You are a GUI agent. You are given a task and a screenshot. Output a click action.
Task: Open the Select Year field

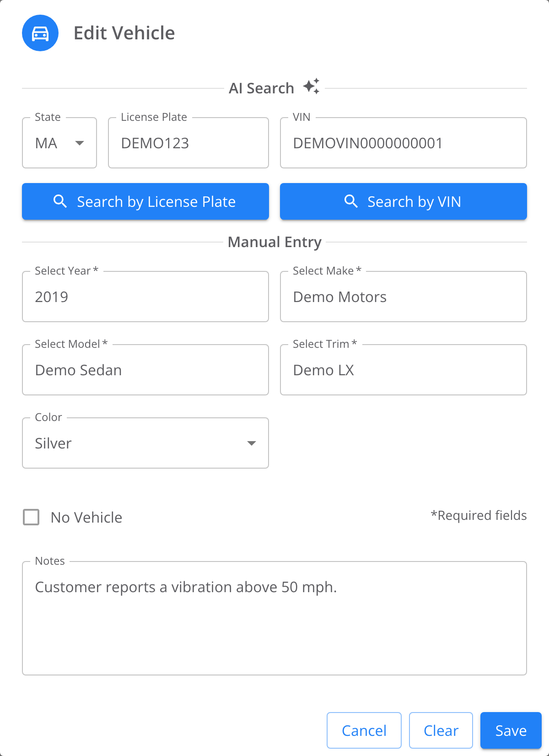click(145, 297)
